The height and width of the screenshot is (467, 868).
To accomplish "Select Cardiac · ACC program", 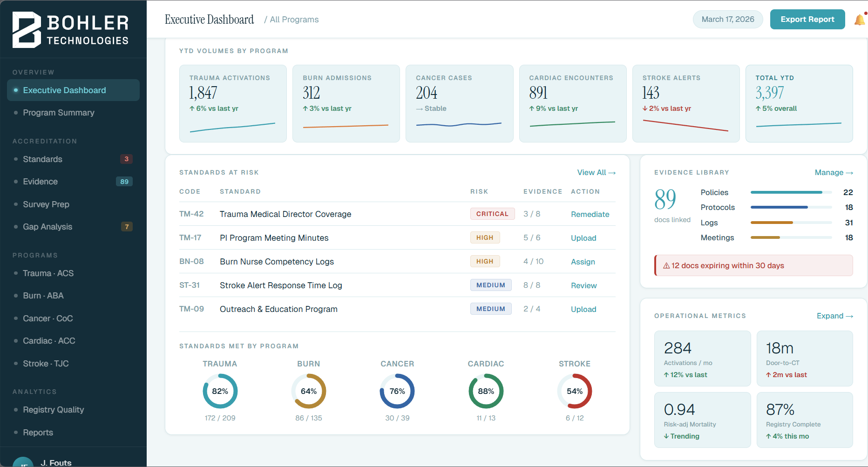I will pyautogui.click(x=73, y=341).
